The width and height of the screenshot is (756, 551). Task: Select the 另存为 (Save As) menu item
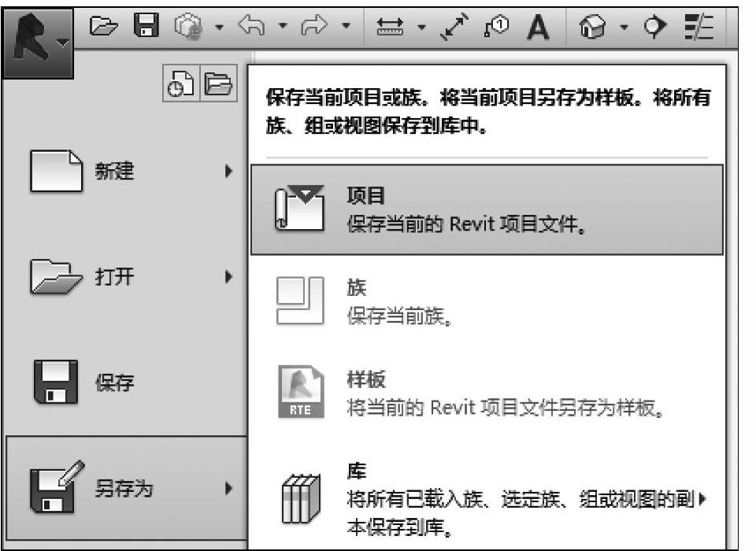[126, 488]
